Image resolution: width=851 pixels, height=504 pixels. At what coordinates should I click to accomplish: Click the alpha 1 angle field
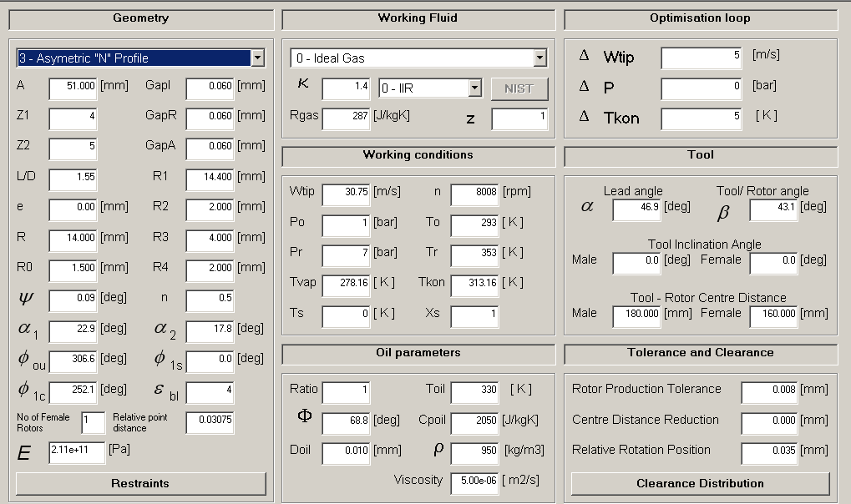(73, 331)
